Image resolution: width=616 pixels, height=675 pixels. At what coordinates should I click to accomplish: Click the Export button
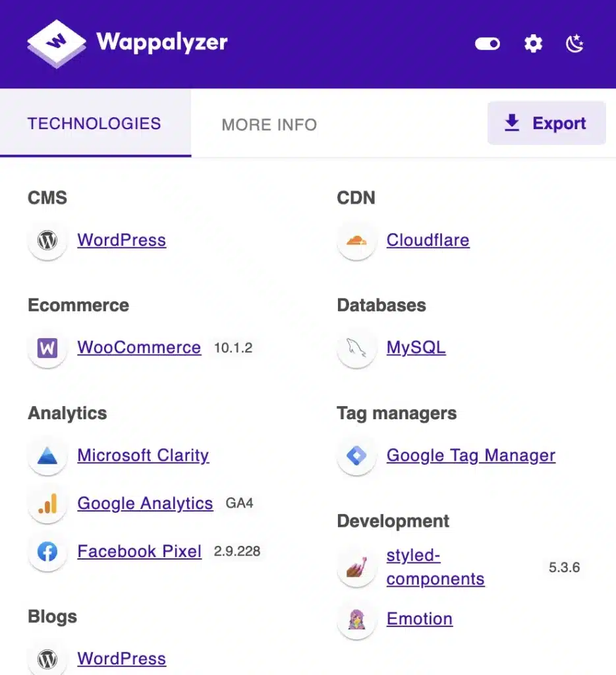(x=546, y=123)
